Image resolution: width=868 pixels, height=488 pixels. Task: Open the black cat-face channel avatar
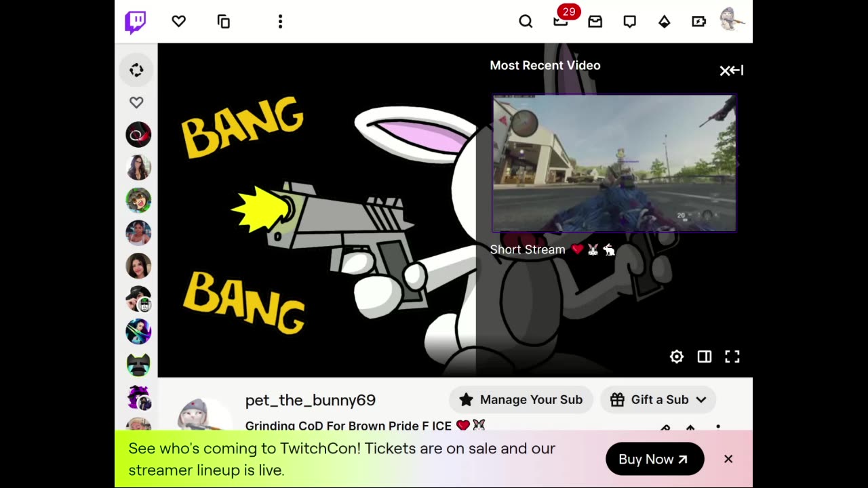[138, 364]
